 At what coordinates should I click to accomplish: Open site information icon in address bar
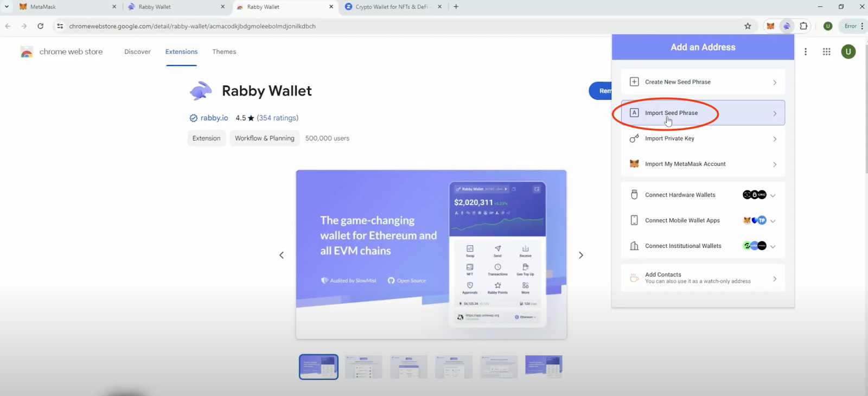tap(60, 26)
